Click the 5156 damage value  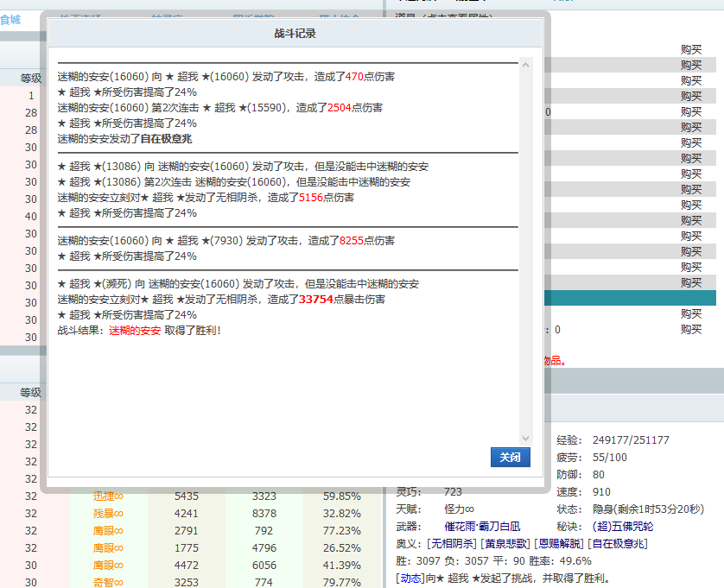[311, 198]
